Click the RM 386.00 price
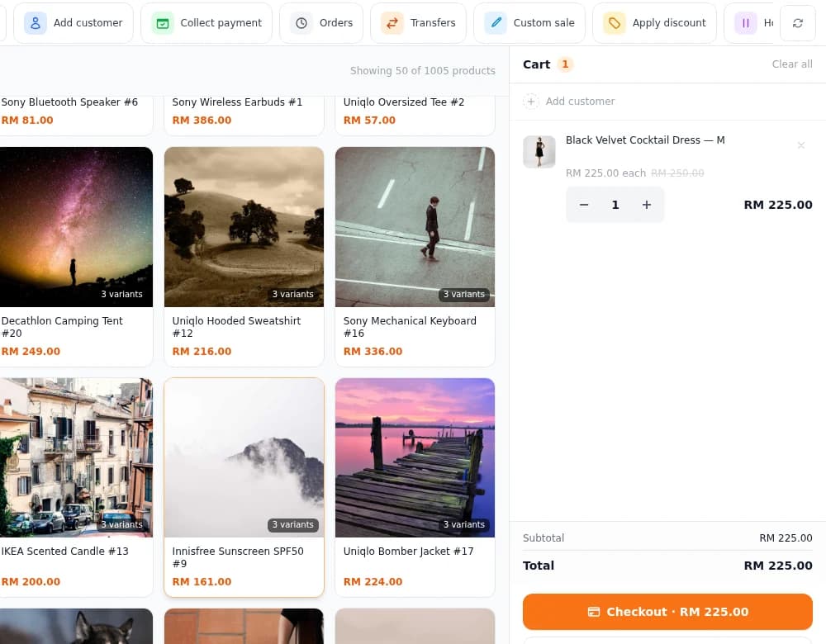The width and height of the screenshot is (826, 644). [202, 120]
